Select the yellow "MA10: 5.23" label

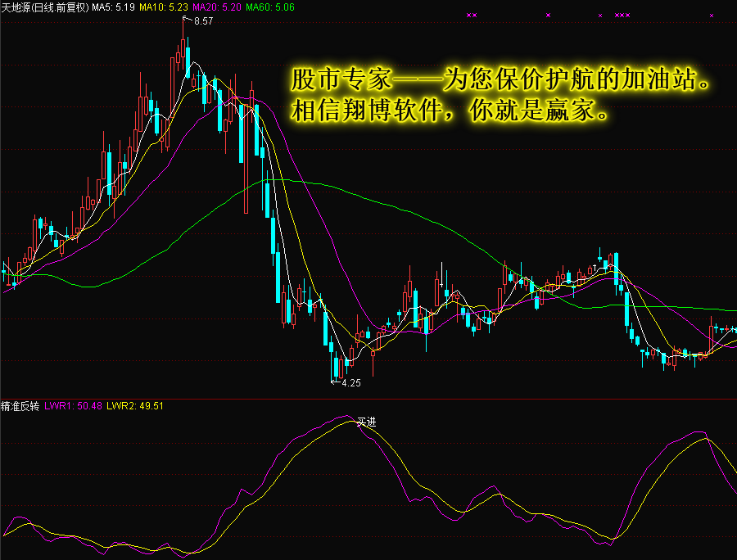(164, 7)
